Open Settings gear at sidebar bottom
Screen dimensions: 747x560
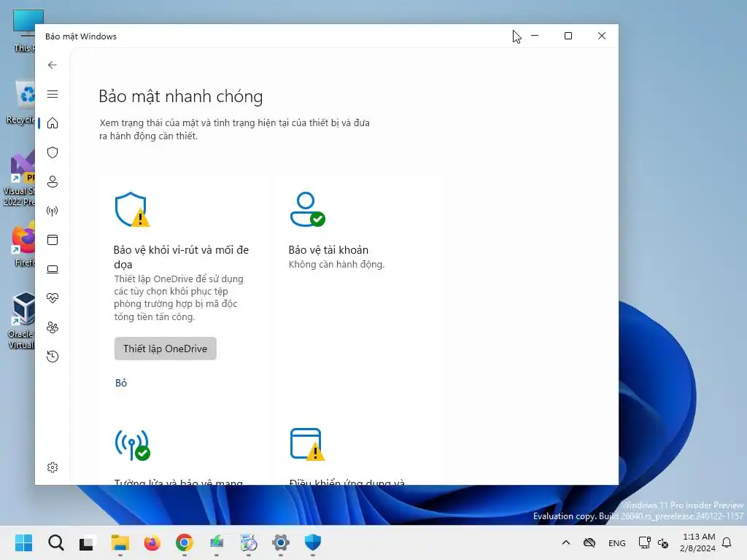coord(53,467)
